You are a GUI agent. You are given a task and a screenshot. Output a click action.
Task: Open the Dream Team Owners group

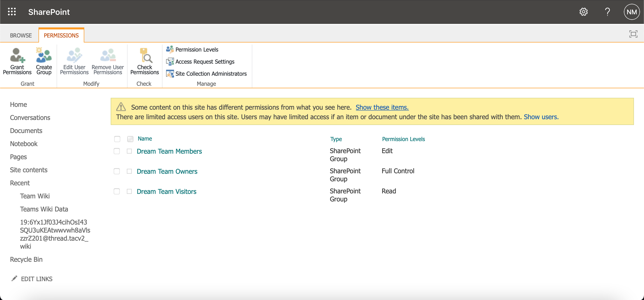(x=167, y=171)
